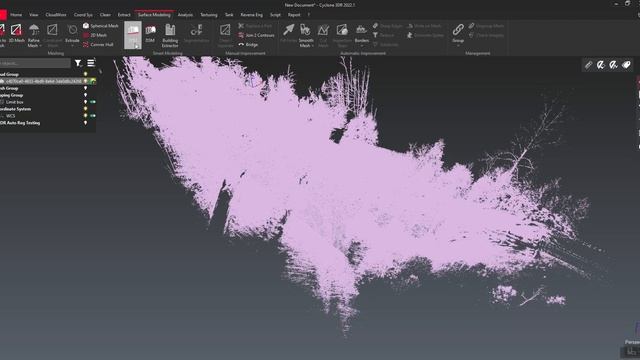
Task: Select the Join 2 Contours command
Action: click(256, 35)
